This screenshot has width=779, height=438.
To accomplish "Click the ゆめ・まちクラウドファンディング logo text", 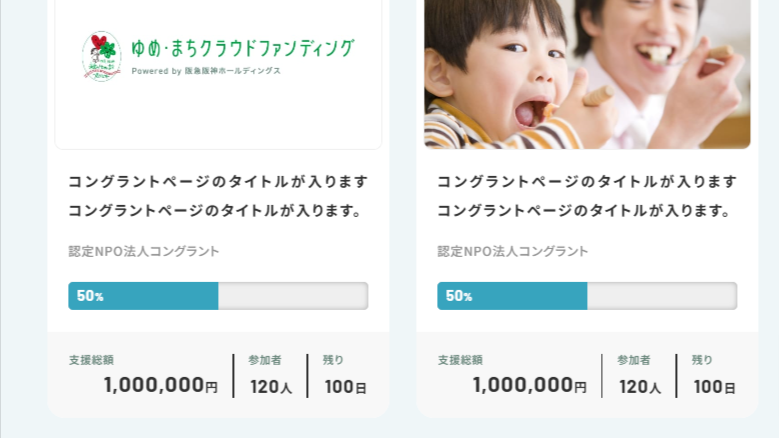I will click(x=243, y=48).
